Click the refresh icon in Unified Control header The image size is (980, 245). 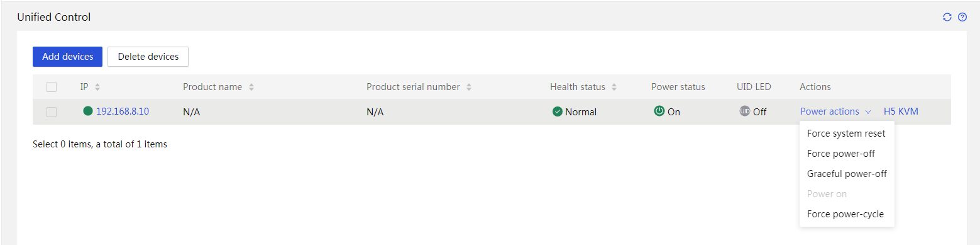(x=947, y=17)
